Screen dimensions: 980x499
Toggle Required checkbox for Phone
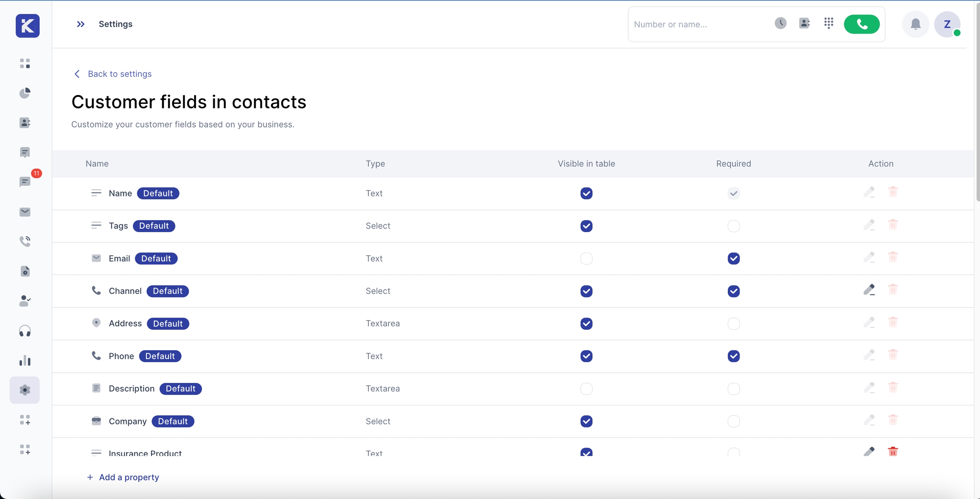coord(733,356)
